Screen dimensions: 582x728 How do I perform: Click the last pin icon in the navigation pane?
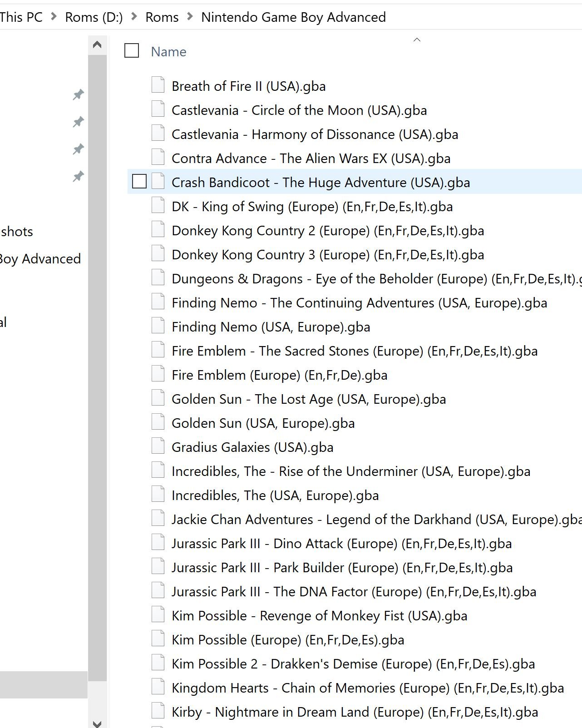(78, 176)
